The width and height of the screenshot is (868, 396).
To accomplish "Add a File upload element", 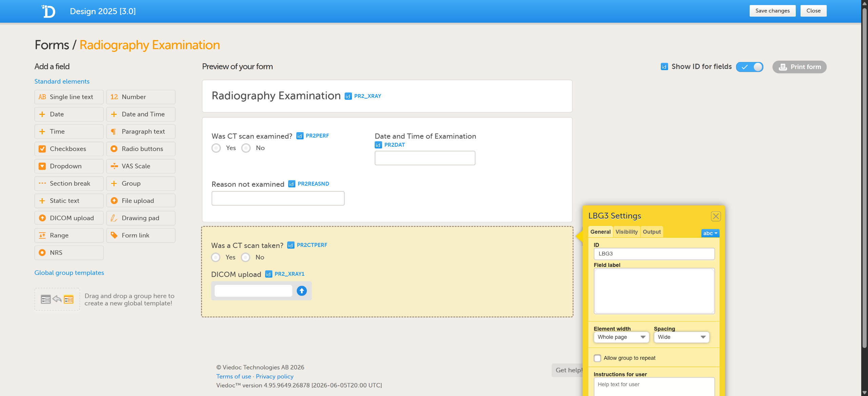I will pos(141,201).
